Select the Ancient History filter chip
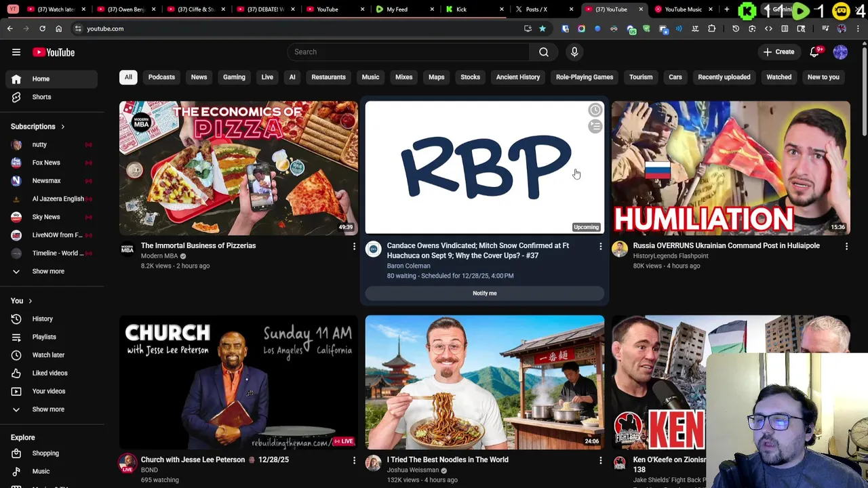The image size is (868, 488). [x=518, y=77]
